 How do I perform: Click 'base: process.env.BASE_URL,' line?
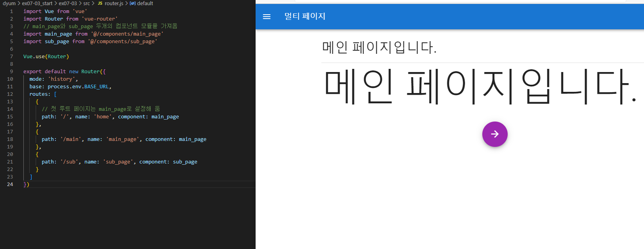click(x=70, y=87)
